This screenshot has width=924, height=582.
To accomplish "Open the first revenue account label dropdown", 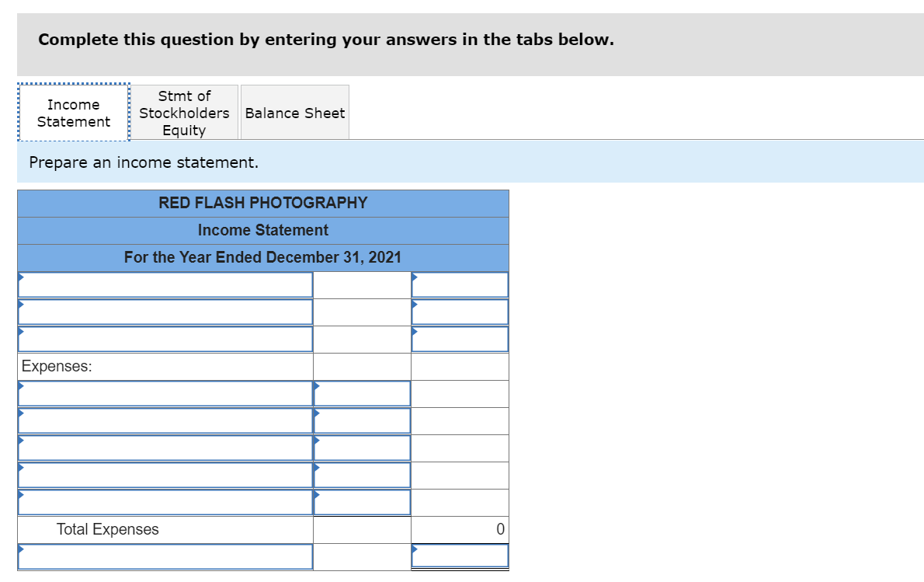I will [x=165, y=284].
